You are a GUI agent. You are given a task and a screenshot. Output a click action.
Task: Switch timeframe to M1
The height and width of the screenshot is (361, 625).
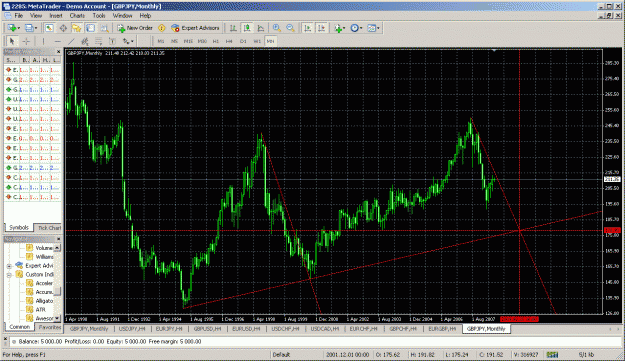[161, 41]
